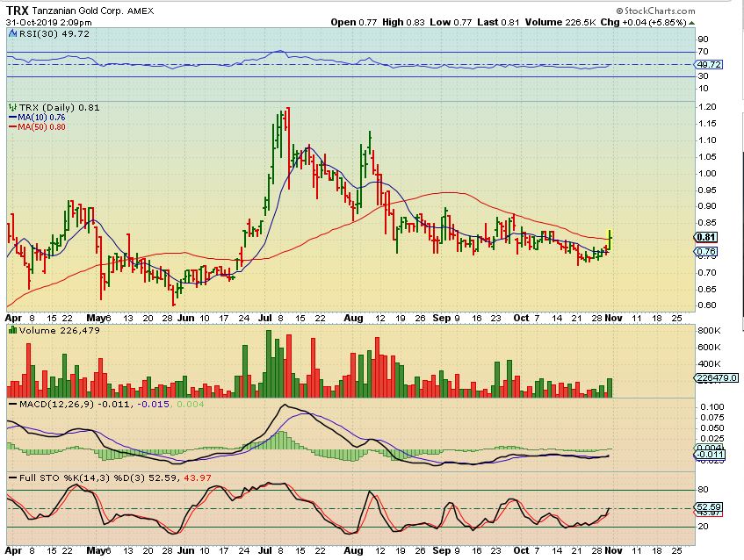The height and width of the screenshot is (560, 744).
Task: Click the 0.76 moving-average tag on price axis
Action: coord(706,252)
